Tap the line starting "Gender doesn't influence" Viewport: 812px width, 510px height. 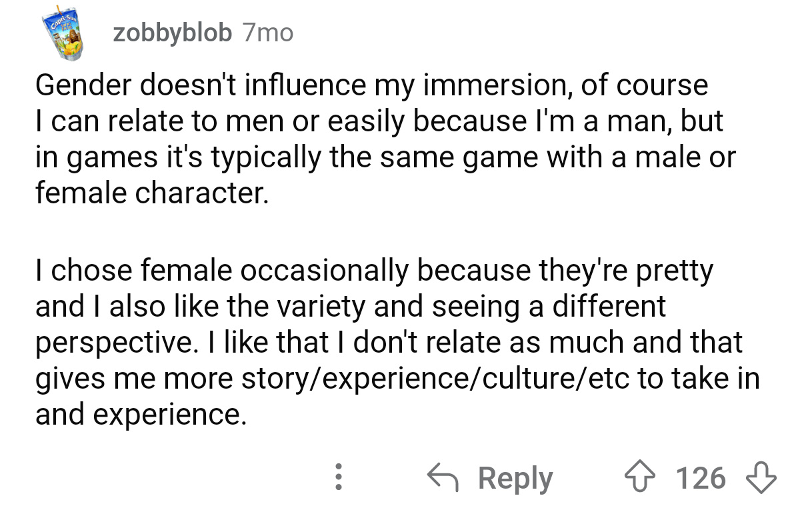(x=371, y=85)
